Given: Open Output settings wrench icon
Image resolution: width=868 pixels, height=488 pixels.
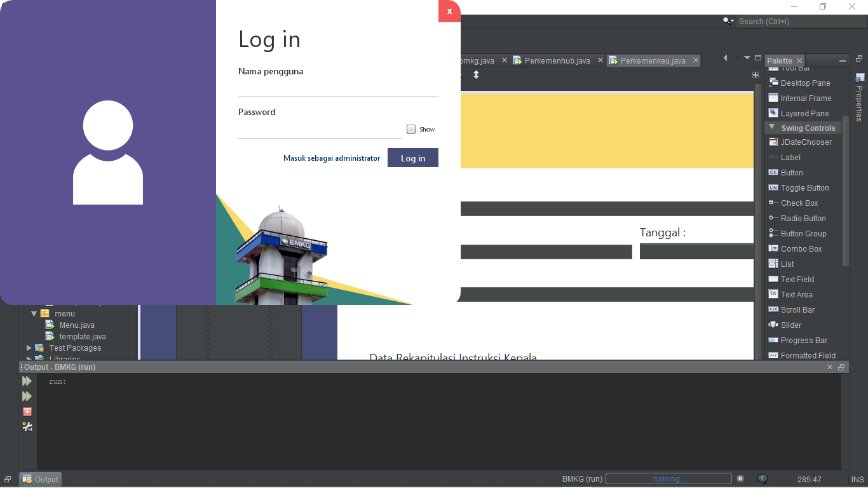Looking at the screenshot, I should (27, 427).
